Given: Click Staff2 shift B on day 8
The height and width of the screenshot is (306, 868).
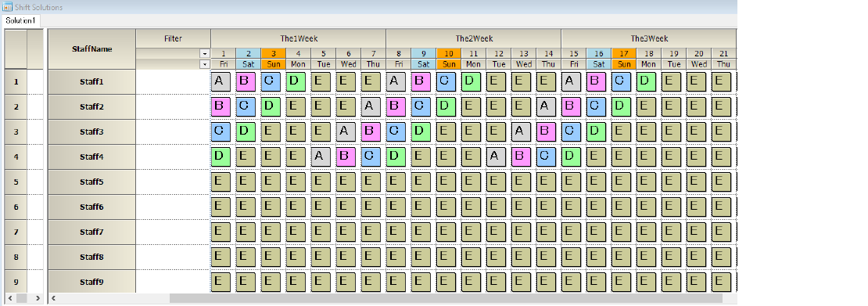Looking at the screenshot, I should (x=396, y=106).
